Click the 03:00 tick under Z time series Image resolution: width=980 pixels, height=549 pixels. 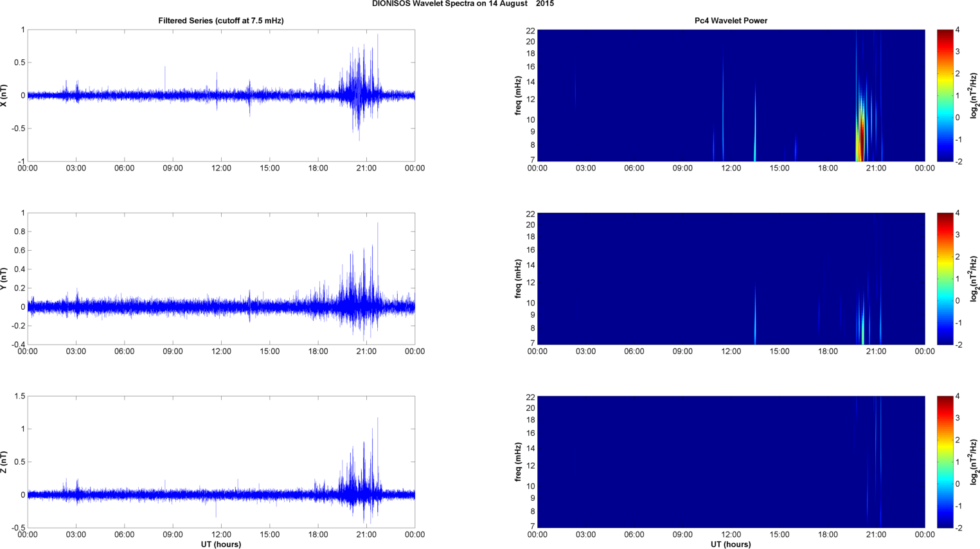click(x=76, y=535)
